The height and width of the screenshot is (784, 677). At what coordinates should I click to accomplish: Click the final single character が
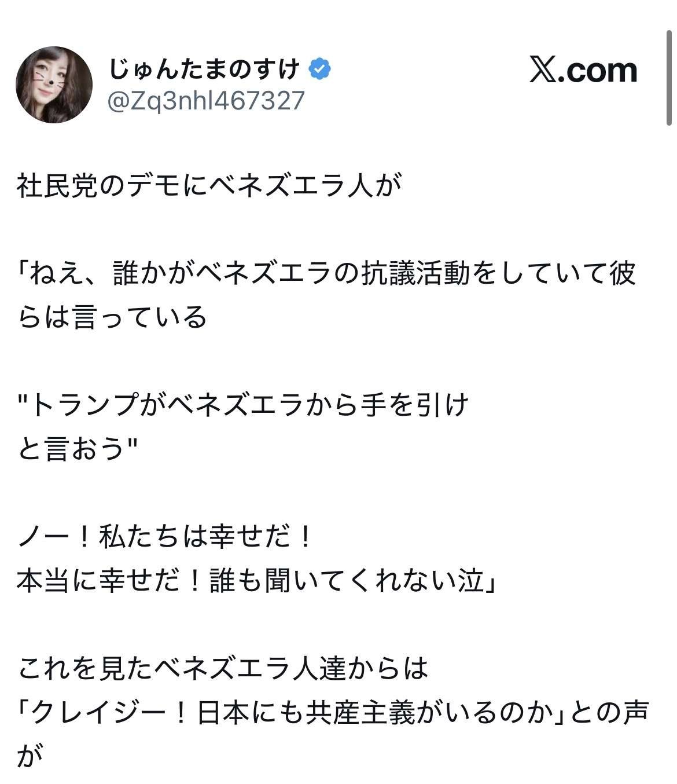30,756
